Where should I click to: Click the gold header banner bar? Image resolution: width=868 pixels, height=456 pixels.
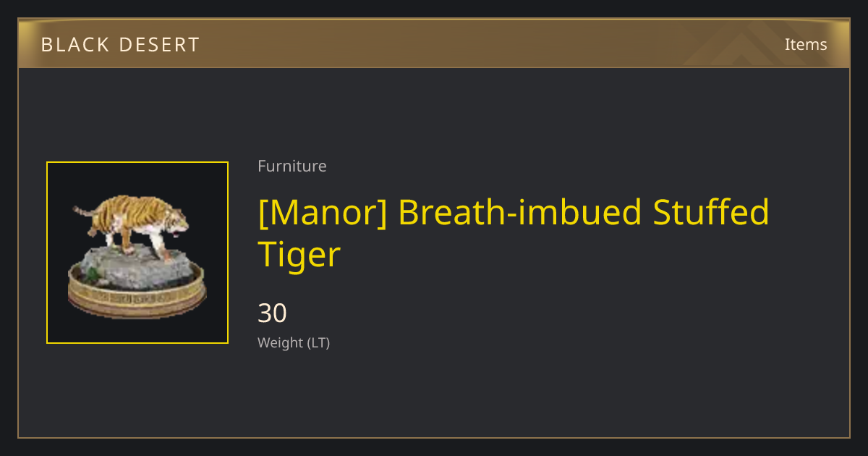(x=434, y=43)
